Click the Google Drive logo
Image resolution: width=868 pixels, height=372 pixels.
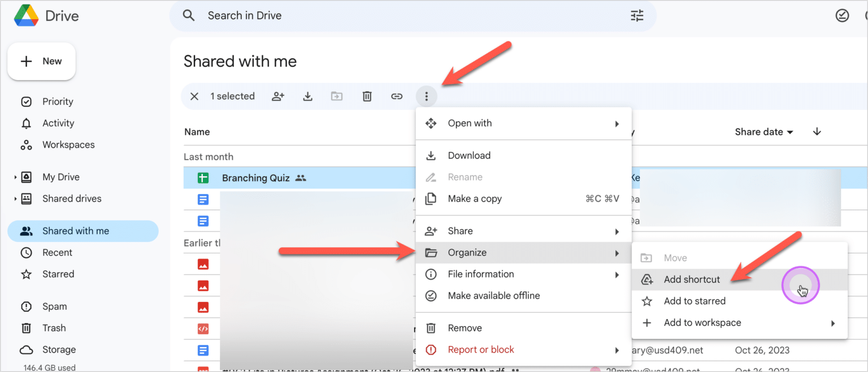pos(26,16)
